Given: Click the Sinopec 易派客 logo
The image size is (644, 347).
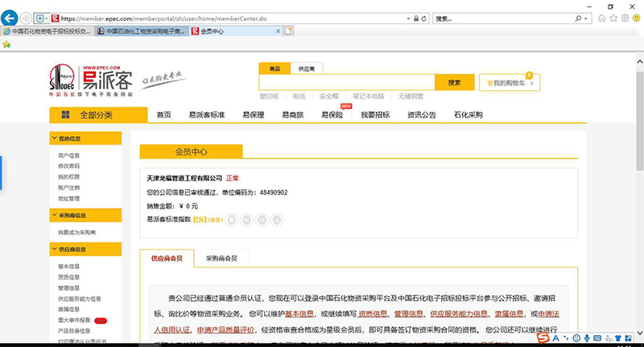Looking at the screenshot, I should click(91, 80).
